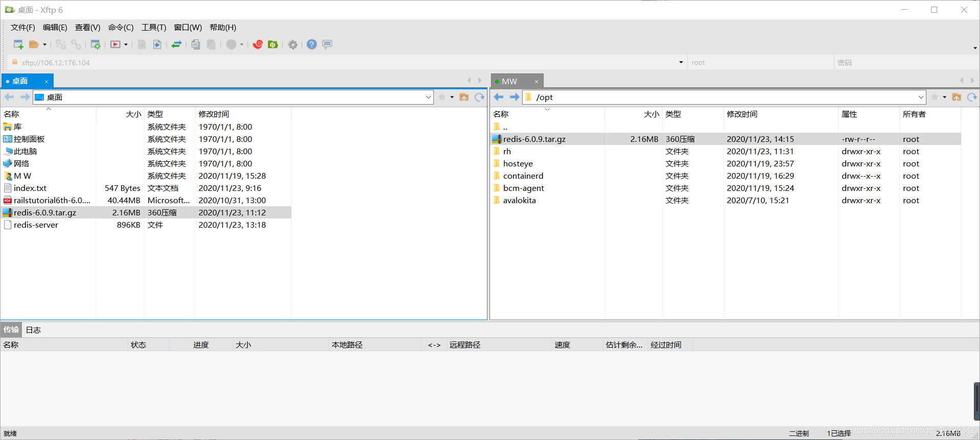Sort the remote pane by 所有者 column

click(x=930, y=114)
